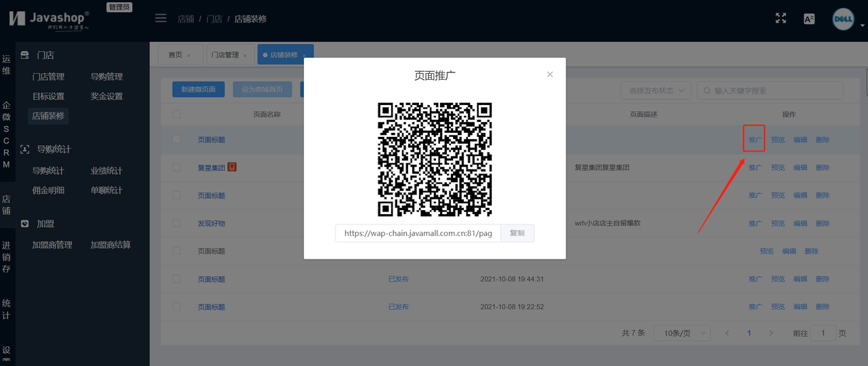Click the Dell user avatar
The image size is (868, 366).
click(843, 19)
